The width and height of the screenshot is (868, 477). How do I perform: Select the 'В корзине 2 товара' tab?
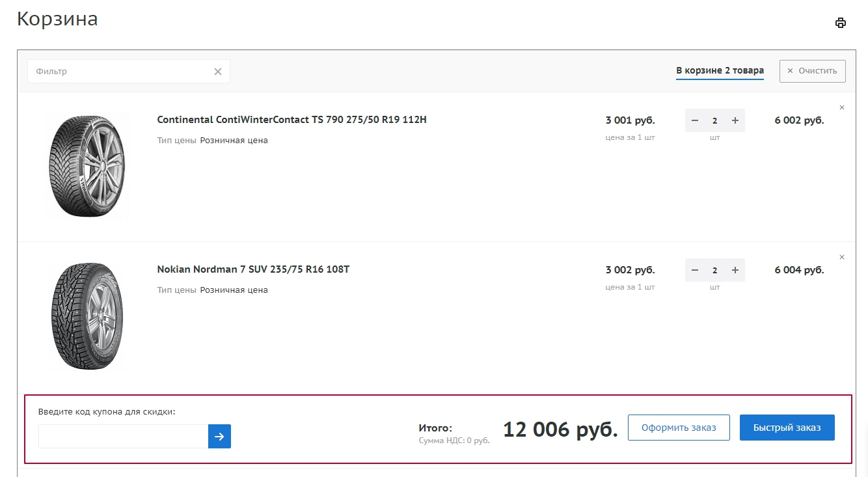720,71
